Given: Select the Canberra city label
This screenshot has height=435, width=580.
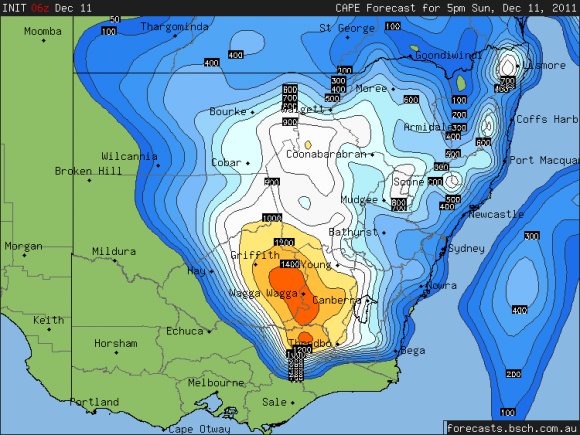Looking at the screenshot, I should click(x=337, y=300).
